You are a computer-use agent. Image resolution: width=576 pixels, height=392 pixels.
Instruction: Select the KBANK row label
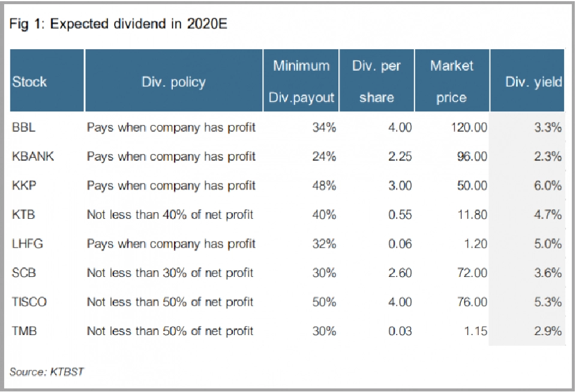point(33,156)
